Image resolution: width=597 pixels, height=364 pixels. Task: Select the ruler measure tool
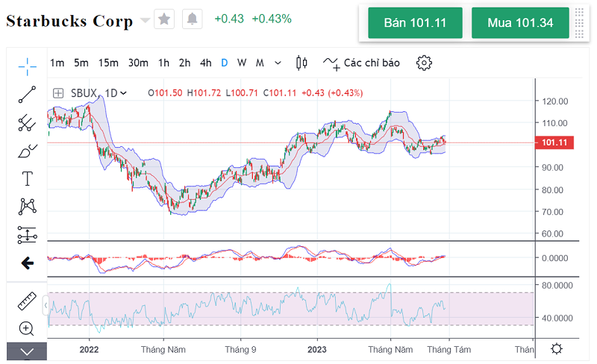[x=28, y=301]
